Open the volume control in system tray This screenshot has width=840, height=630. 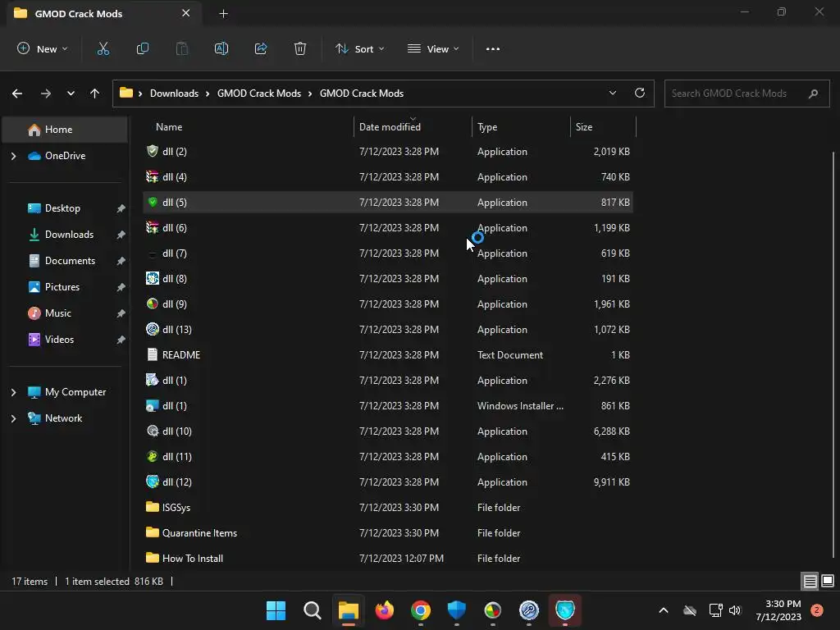tap(734, 610)
